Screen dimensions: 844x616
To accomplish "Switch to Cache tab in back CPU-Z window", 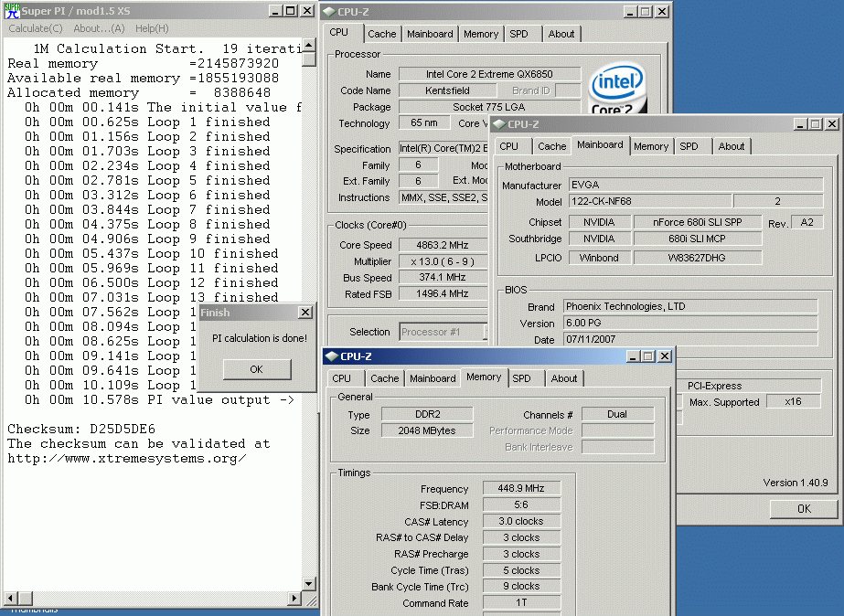I will [381, 34].
